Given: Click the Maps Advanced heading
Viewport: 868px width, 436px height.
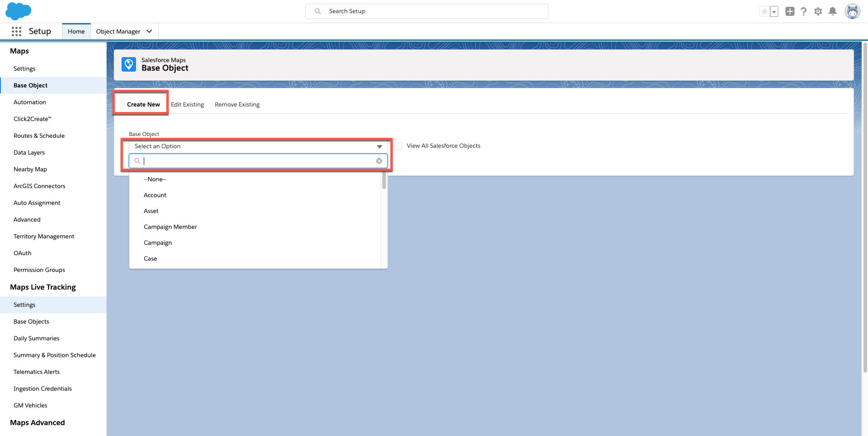Looking at the screenshot, I should (38, 423).
